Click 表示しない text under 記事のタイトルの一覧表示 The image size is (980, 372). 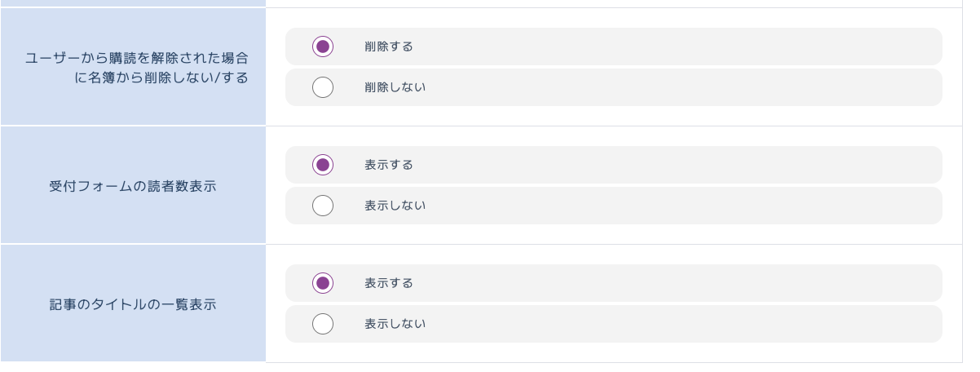pos(395,324)
